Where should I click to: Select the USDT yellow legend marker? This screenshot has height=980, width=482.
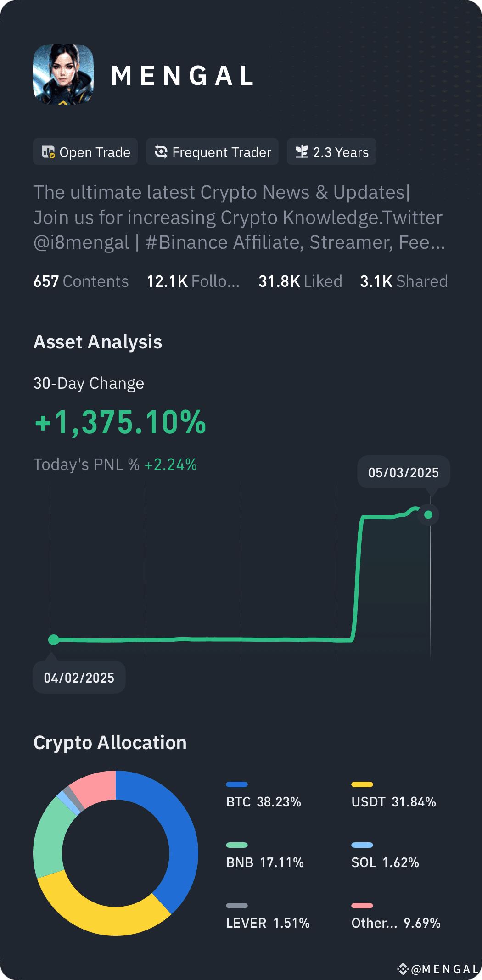tap(362, 784)
